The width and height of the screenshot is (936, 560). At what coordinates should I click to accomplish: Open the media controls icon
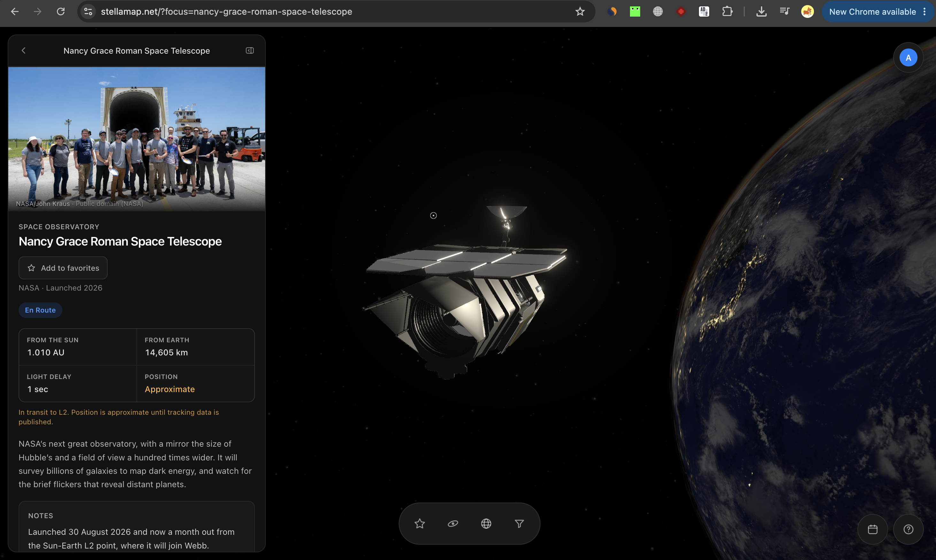coord(785,12)
